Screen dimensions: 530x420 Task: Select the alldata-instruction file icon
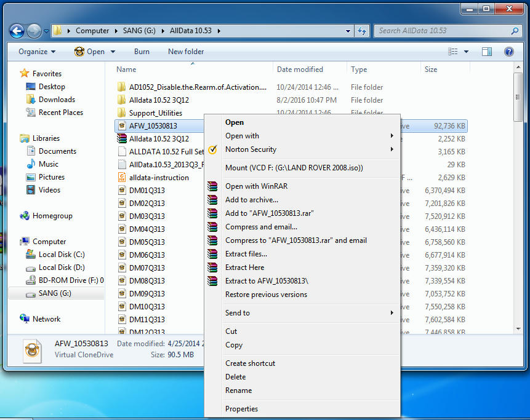point(122,178)
